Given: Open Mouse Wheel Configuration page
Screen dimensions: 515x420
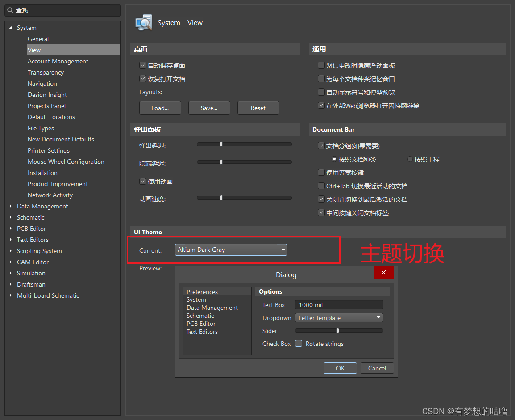Looking at the screenshot, I should tap(66, 162).
